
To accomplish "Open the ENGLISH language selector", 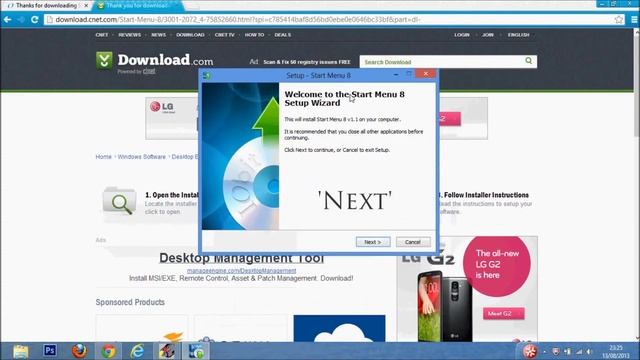I will [518, 35].
